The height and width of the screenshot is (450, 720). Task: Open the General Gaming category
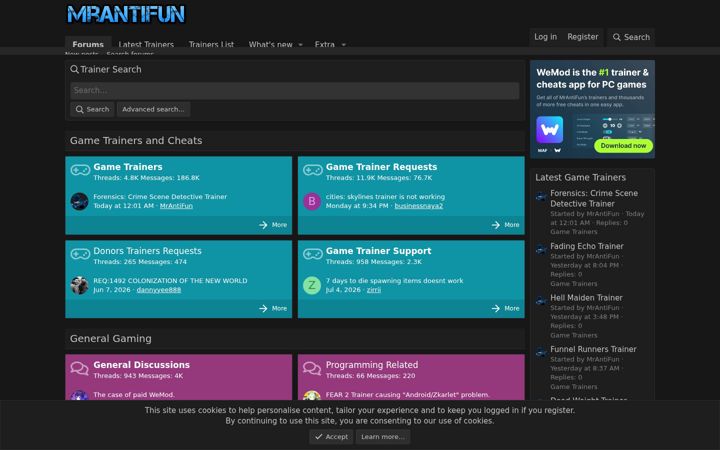pyautogui.click(x=111, y=338)
